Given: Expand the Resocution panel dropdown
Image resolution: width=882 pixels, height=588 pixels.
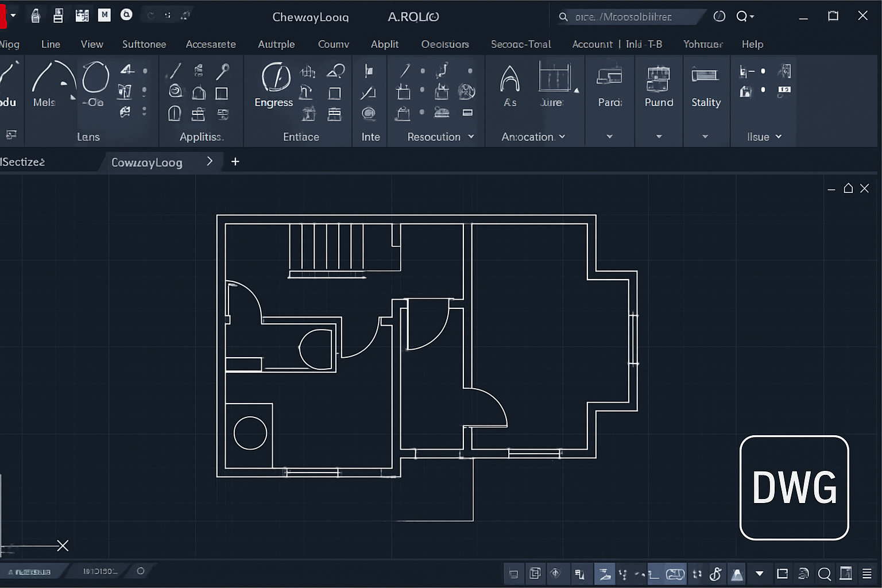Looking at the screenshot, I should click(x=471, y=137).
